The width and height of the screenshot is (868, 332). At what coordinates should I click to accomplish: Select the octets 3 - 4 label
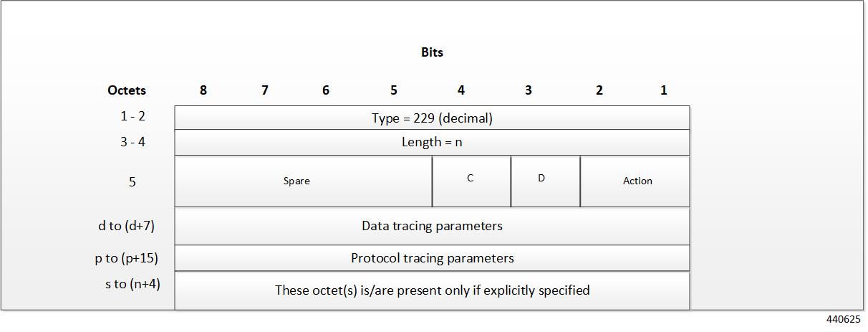tap(132, 142)
